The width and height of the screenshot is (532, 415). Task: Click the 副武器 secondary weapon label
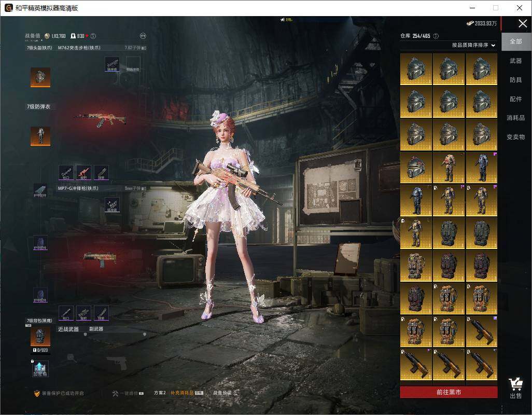(96, 329)
